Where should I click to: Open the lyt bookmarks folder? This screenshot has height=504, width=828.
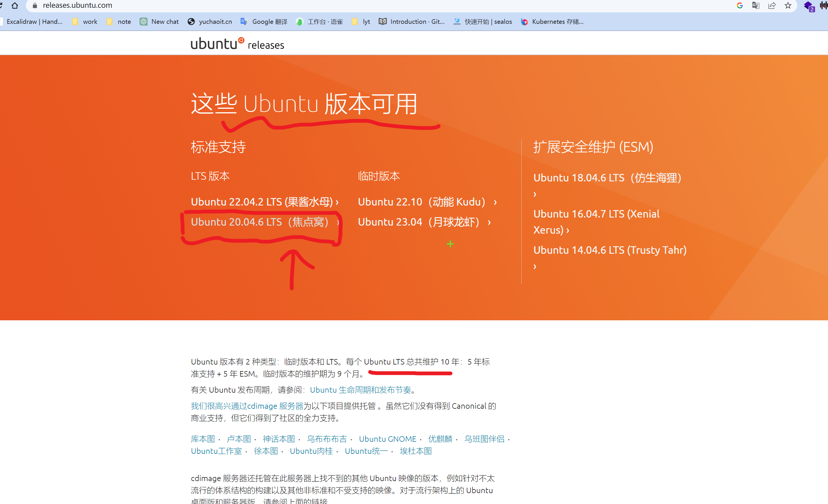coord(361,22)
